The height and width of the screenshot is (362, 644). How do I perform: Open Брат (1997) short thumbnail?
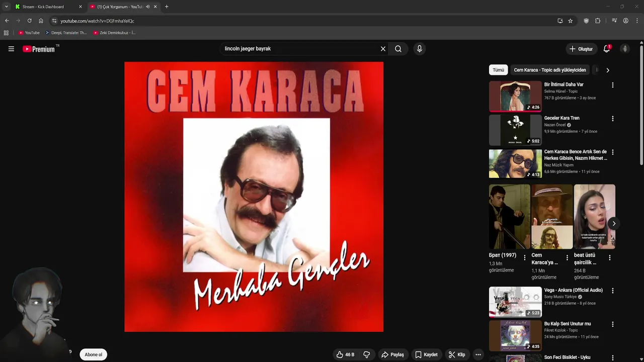pyautogui.click(x=510, y=217)
